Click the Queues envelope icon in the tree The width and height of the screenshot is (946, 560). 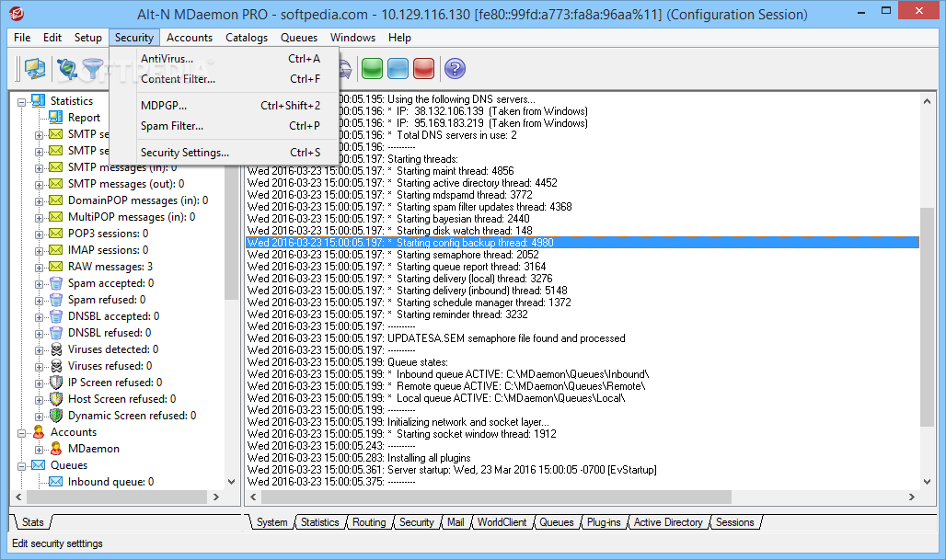(x=38, y=464)
